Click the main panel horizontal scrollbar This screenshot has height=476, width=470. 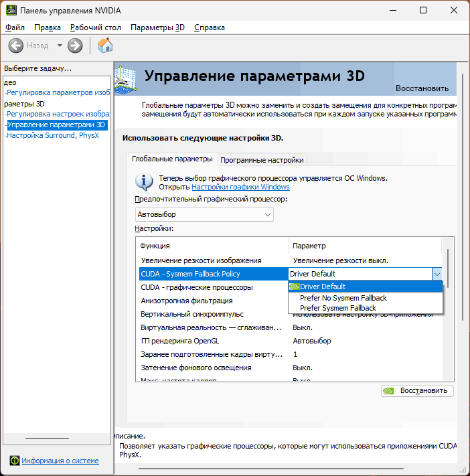point(271,469)
